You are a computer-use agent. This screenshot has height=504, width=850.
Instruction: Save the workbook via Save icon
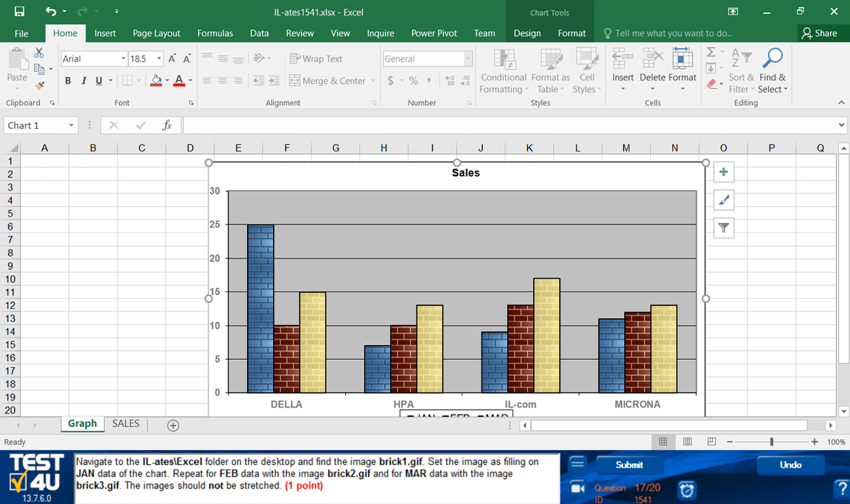(x=19, y=11)
